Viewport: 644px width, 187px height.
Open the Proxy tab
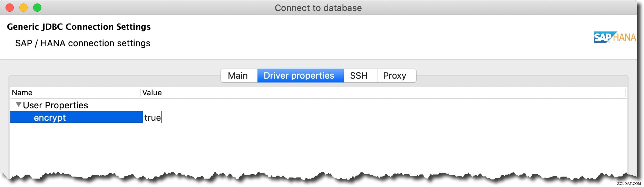click(395, 76)
